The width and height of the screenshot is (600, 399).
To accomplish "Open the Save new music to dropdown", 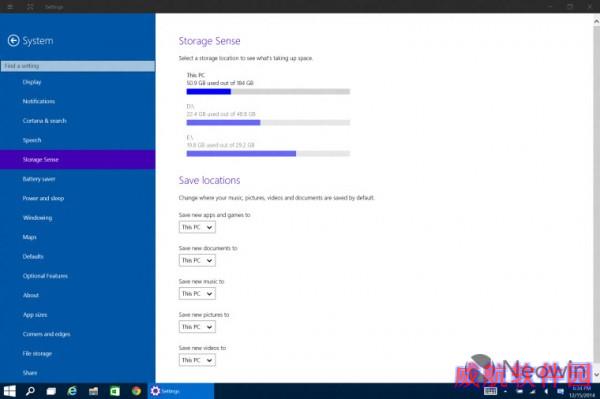I will click(197, 294).
